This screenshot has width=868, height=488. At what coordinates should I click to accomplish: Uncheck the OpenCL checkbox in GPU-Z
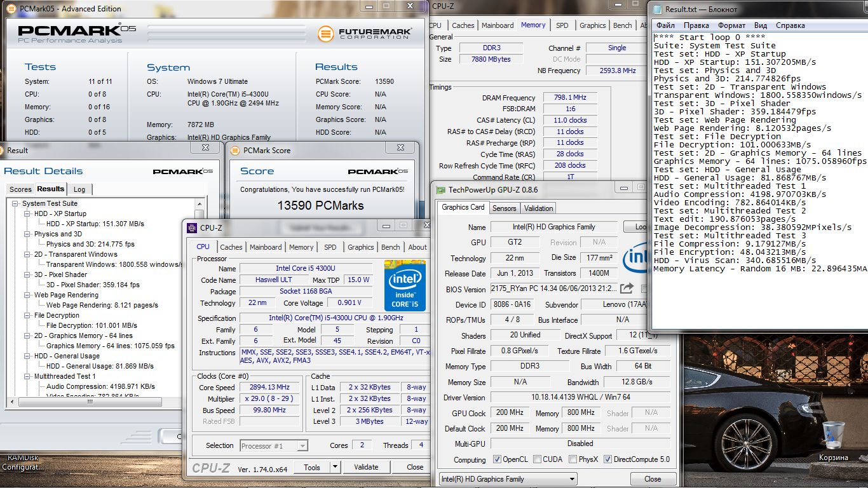[498, 459]
